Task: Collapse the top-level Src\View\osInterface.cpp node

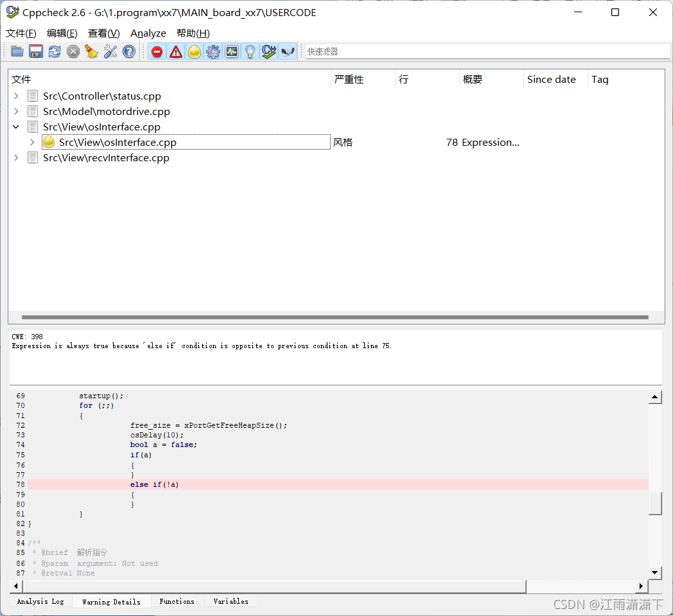Action: [16, 127]
